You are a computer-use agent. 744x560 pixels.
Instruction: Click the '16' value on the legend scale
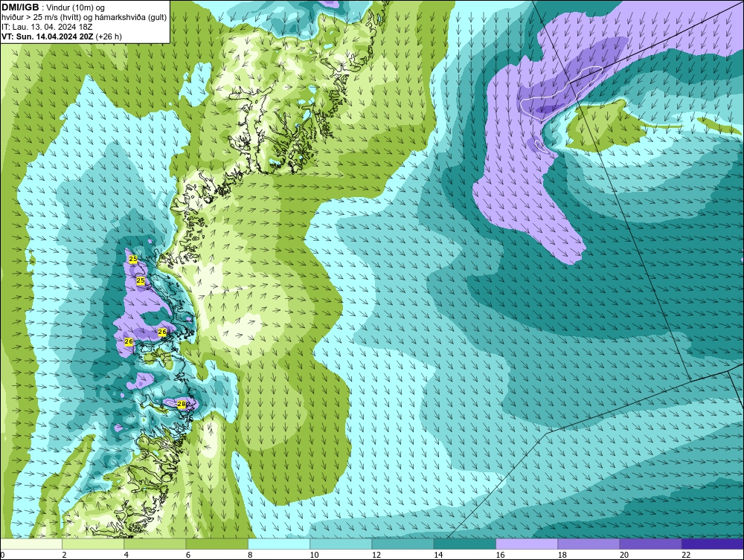click(500, 555)
